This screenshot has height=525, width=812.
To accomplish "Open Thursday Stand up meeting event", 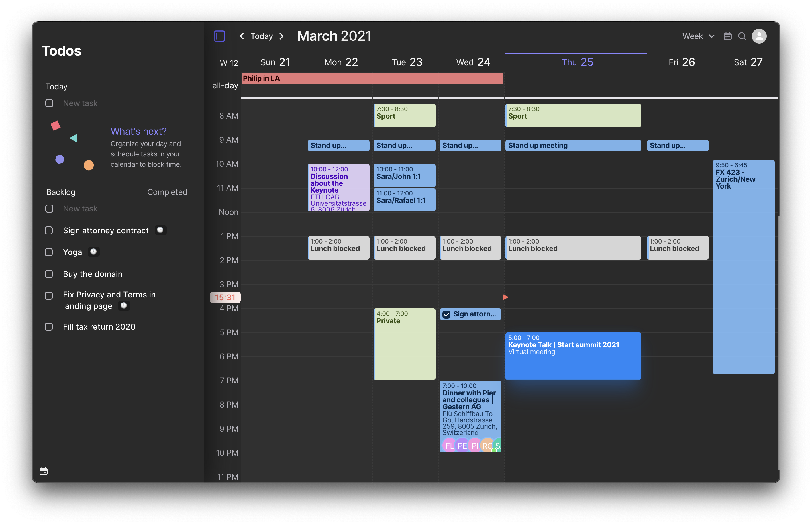I will click(573, 146).
